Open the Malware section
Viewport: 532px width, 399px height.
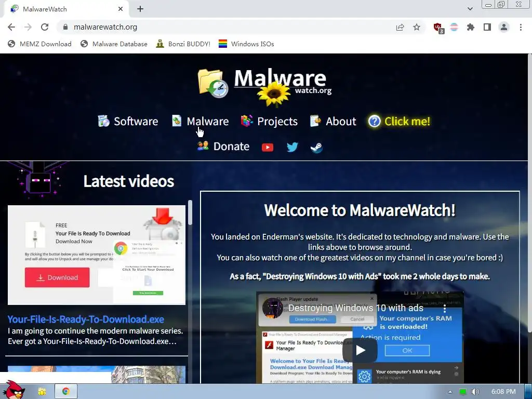200,121
